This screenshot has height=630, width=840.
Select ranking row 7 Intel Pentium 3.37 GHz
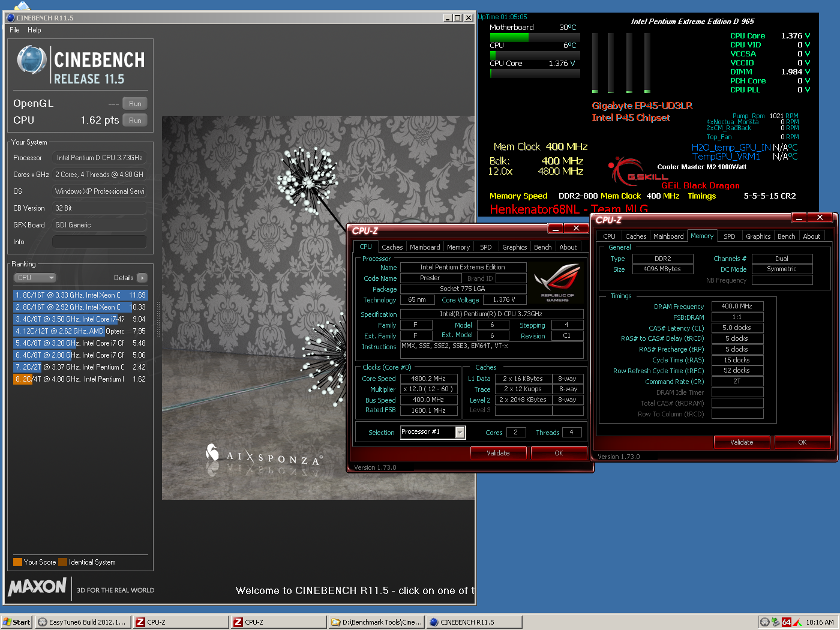pos(80,367)
